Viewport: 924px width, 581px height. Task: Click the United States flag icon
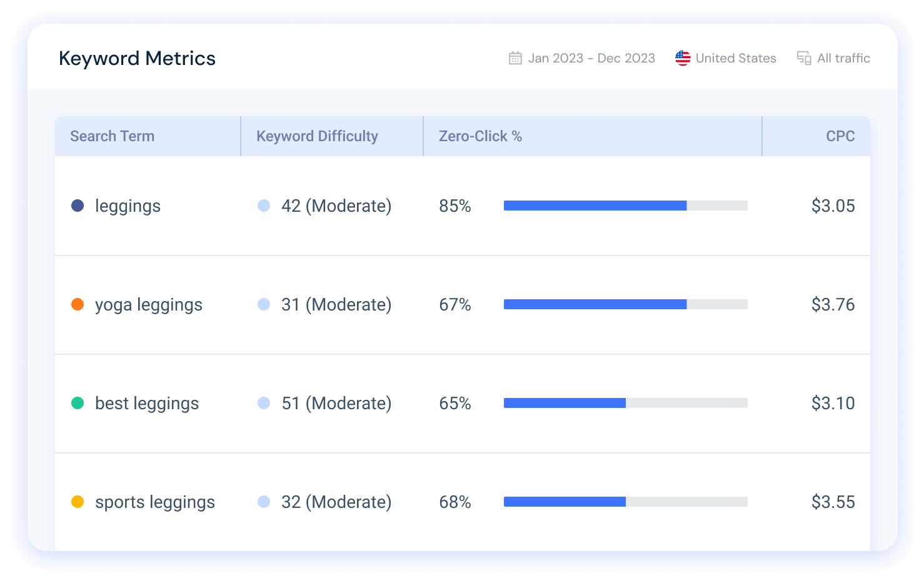tap(683, 57)
